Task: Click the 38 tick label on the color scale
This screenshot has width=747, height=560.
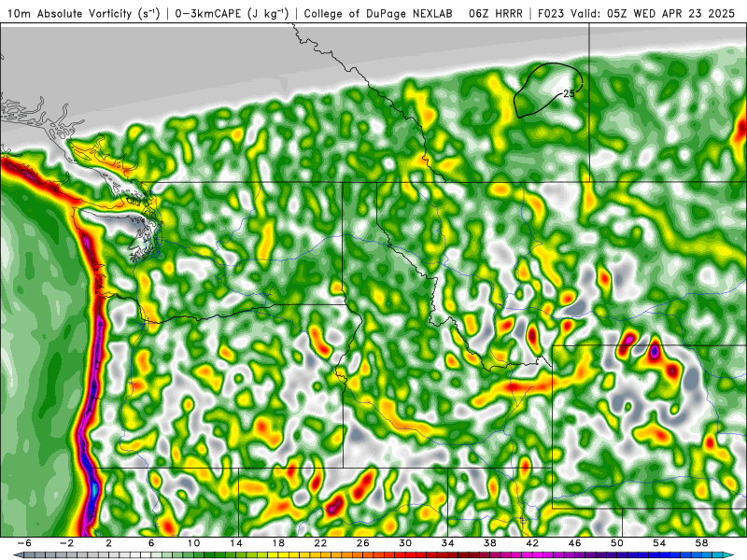Action: point(490,543)
